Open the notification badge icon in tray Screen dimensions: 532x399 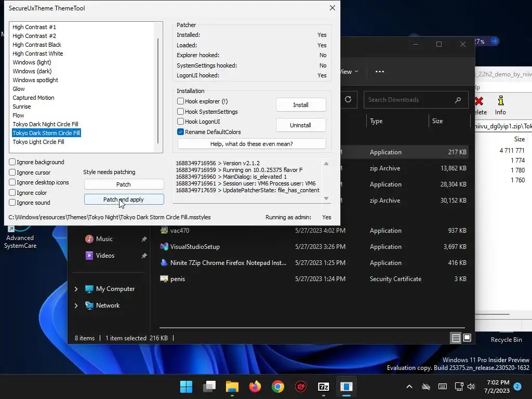517,386
